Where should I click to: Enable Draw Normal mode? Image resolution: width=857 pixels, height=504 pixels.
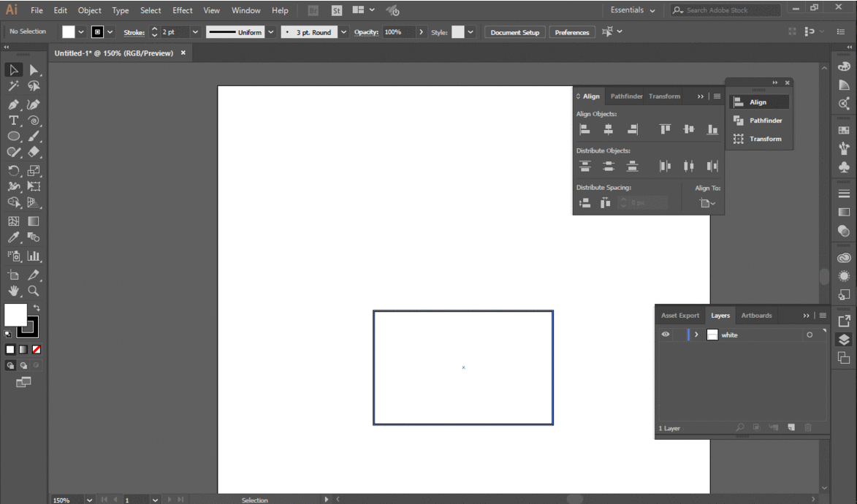(9, 365)
